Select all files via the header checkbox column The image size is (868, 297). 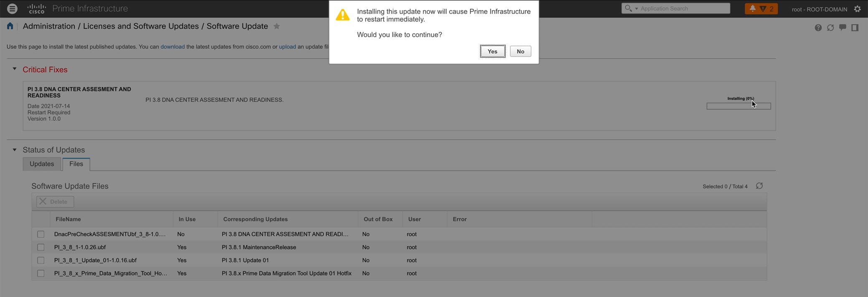pyautogui.click(x=41, y=219)
